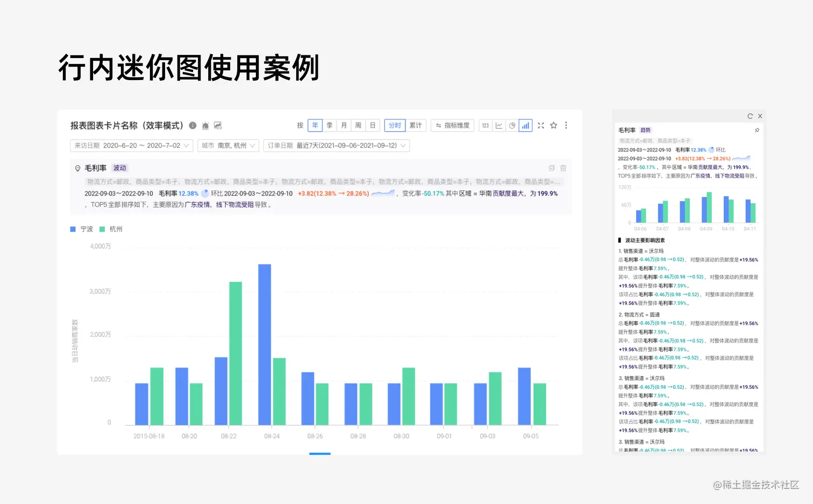Click the 趋势 tag in side panel
This screenshot has width=813, height=504.
point(645,130)
